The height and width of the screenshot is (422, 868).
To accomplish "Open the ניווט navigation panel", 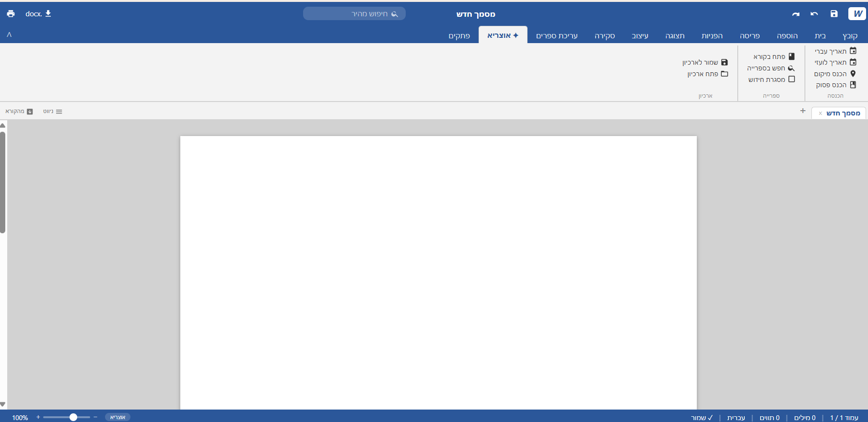I will (x=53, y=111).
